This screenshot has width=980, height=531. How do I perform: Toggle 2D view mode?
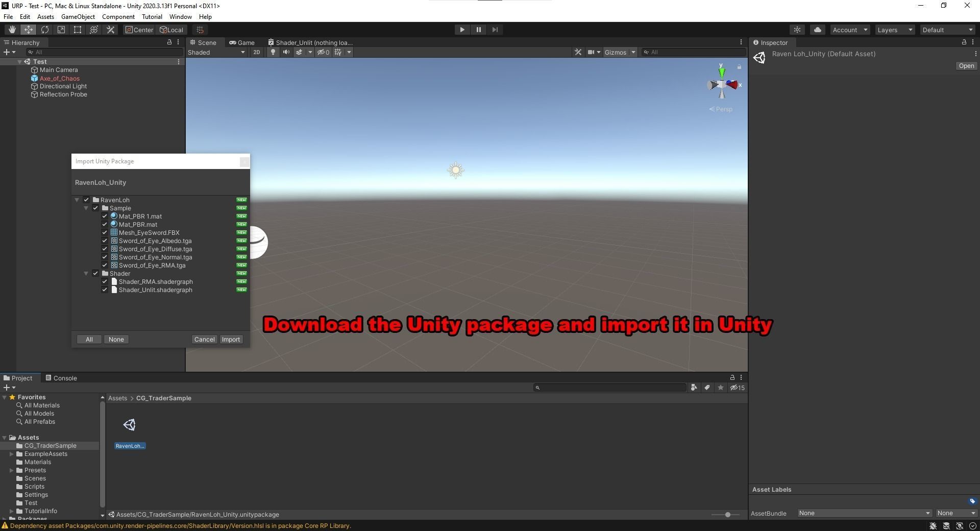click(257, 52)
